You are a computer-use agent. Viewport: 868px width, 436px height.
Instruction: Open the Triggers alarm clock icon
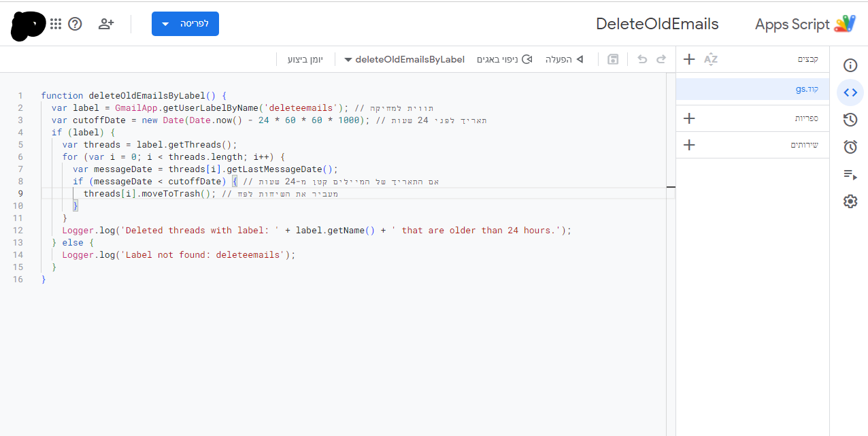coord(850,147)
